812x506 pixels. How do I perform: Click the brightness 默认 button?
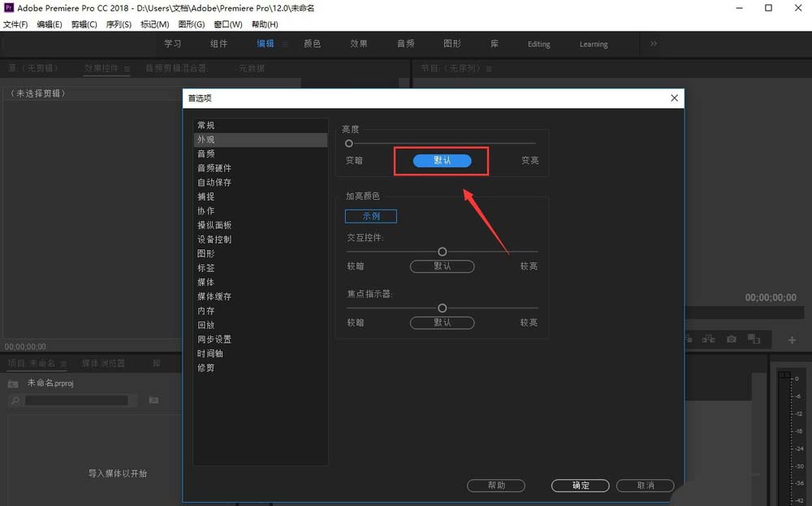click(x=443, y=161)
